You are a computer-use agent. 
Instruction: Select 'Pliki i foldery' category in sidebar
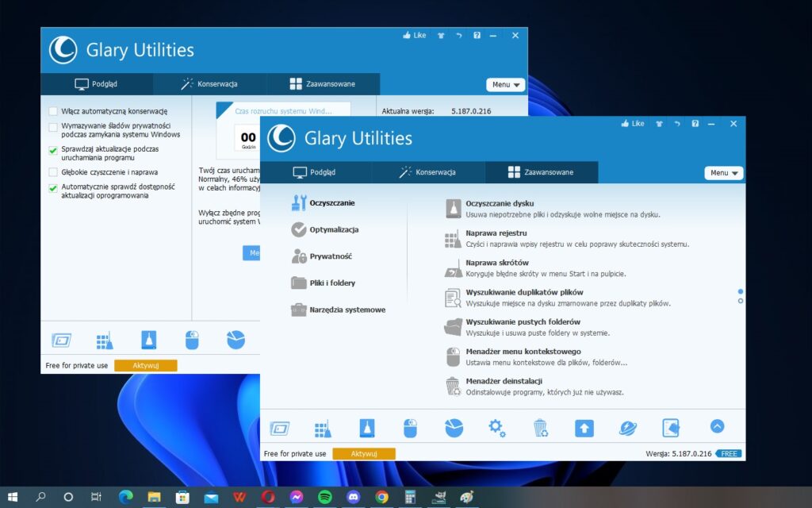[324, 283]
